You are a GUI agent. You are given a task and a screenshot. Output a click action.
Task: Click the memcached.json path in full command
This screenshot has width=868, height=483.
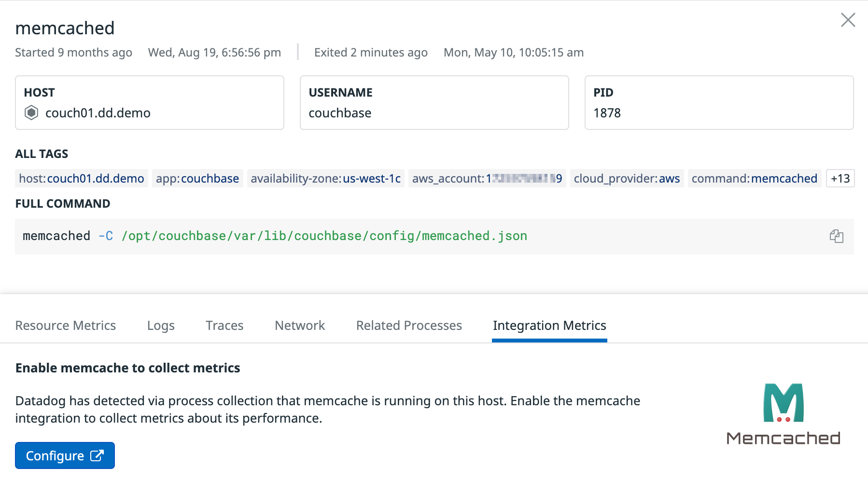pyautogui.click(x=474, y=236)
